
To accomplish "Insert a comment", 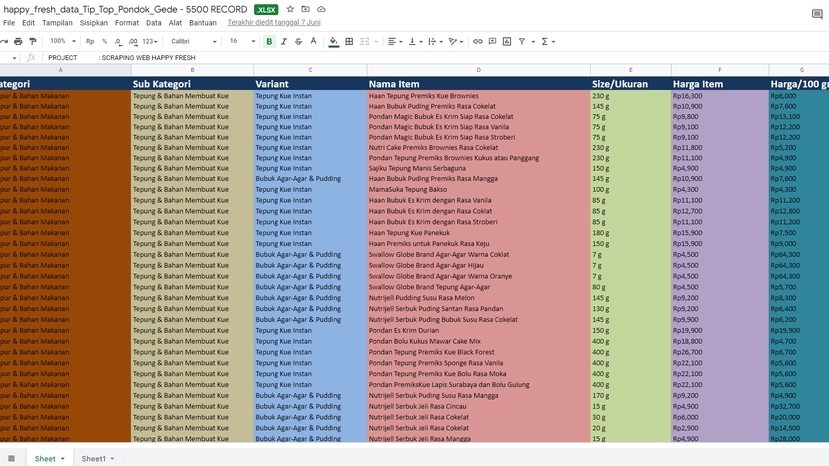I will click(x=492, y=41).
